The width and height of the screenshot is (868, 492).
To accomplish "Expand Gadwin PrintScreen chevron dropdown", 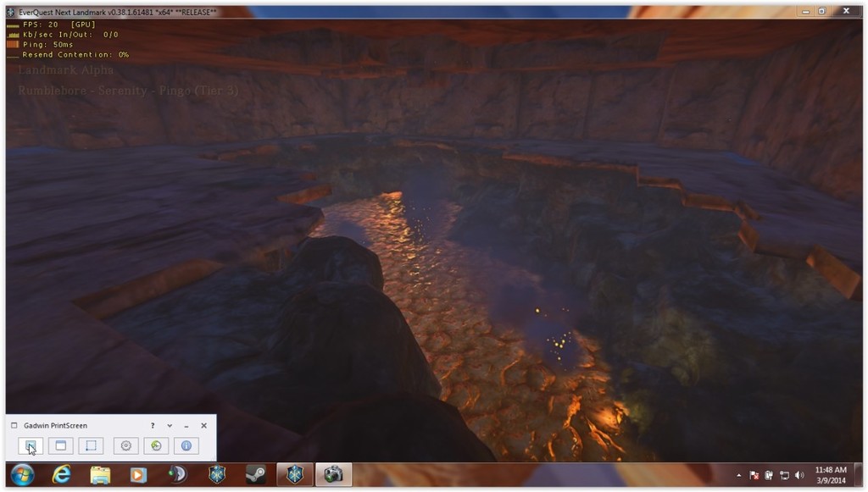I will click(170, 426).
